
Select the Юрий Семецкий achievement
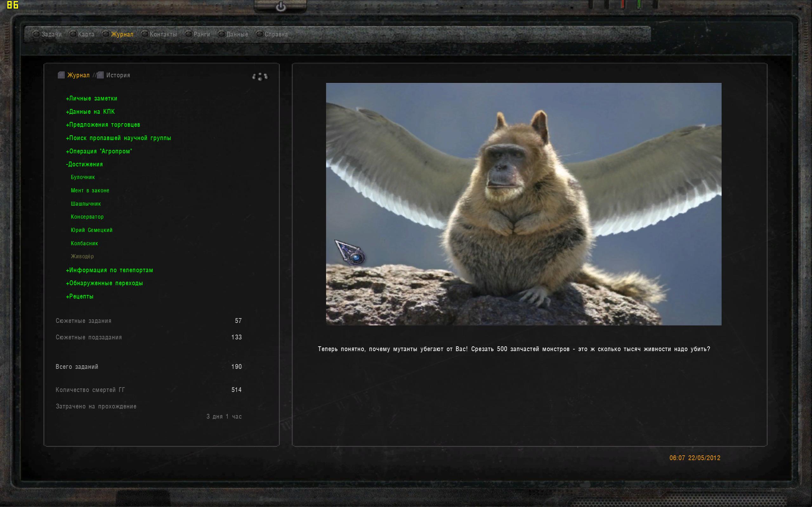click(92, 230)
